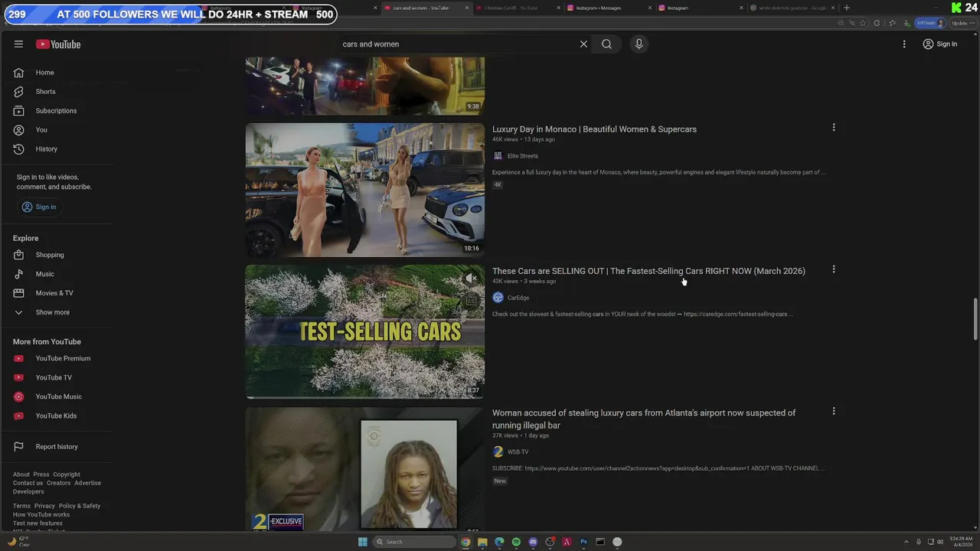Click the InPrivate profile button
Viewport: 980px width, 551px height.
(931, 23)
